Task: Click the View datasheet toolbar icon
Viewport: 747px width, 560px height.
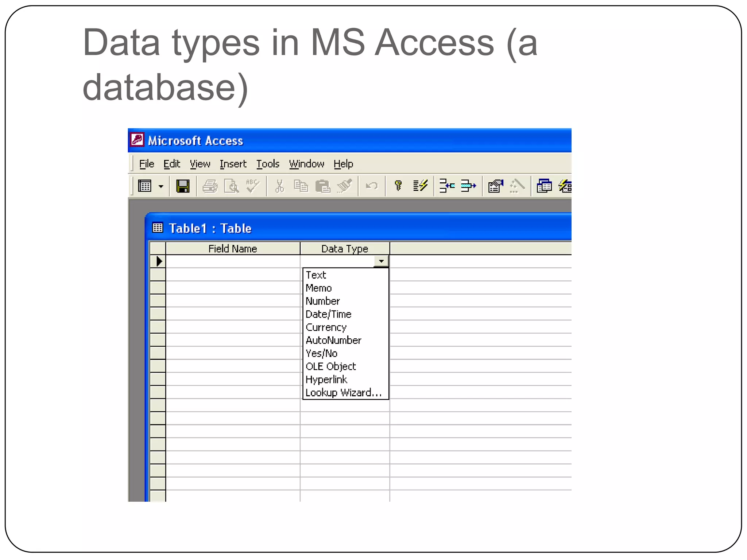Action: (145, 186)
